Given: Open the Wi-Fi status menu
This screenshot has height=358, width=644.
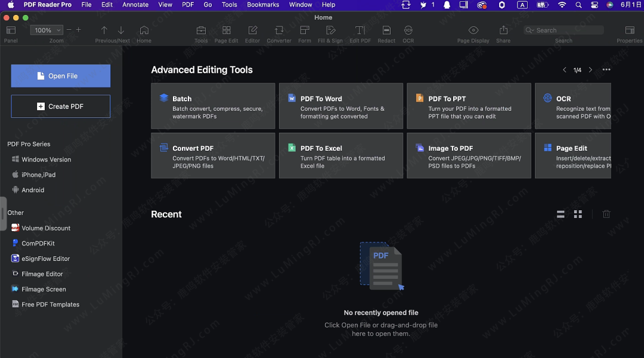Looking at the screenshot, I should pyautogui.click(x=562, y=5).
